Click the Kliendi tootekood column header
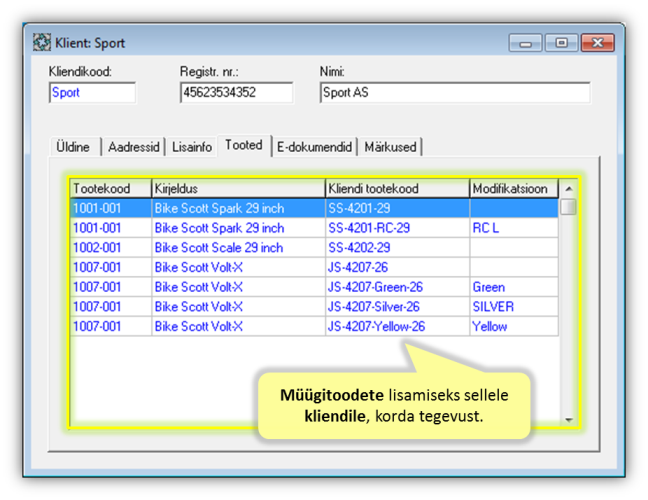The width and height of the screenshot is (648, 500). [x=398, y=189]
